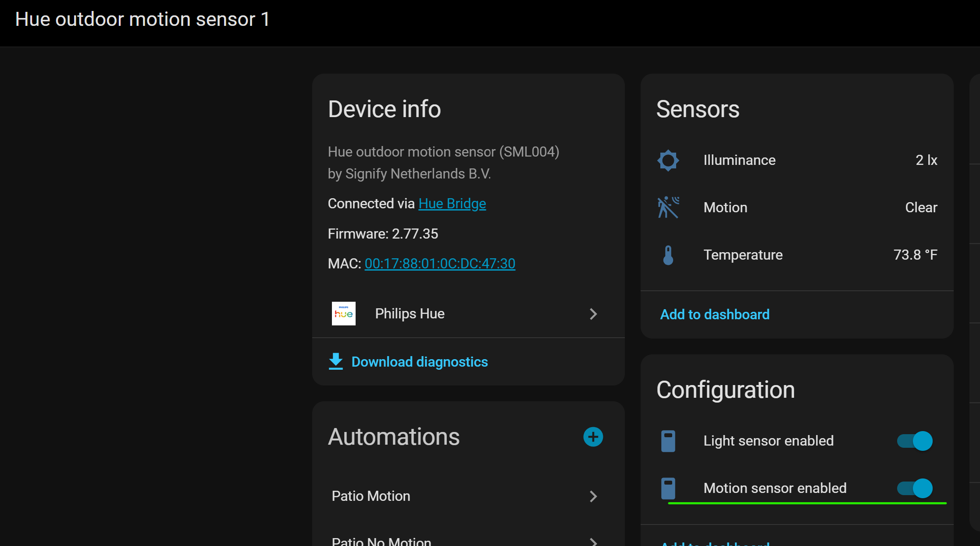Click the Illuminance brightness icon

tap(668, 161)
